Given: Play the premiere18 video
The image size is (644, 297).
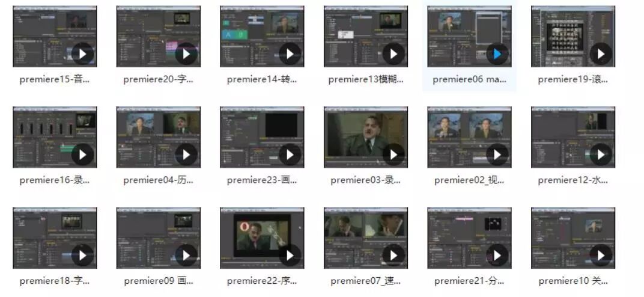Looking at the screenshot, I should pyautogui.click(x=82, y=255).
